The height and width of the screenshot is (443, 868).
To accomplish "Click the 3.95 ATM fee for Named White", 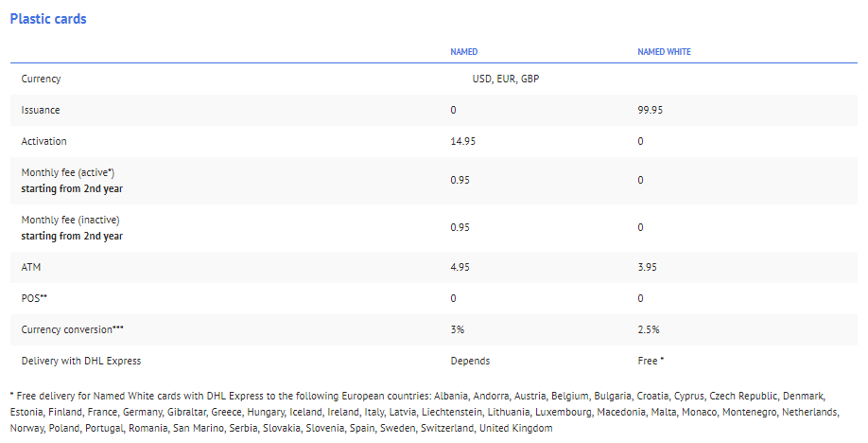I will pos(647,267).
